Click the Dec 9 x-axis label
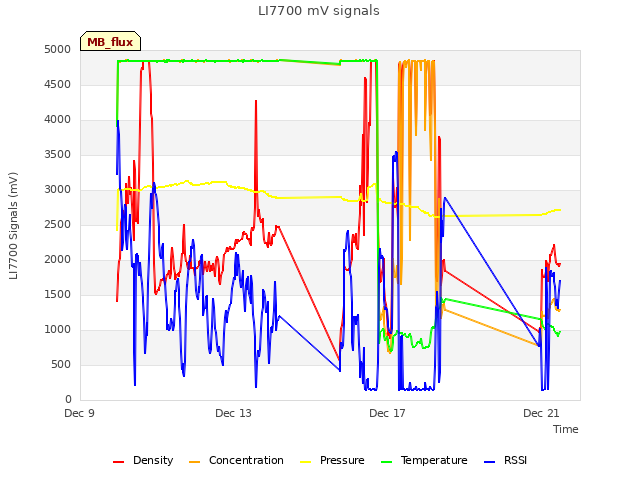640x480 pixels. click(x=80, y=413)
